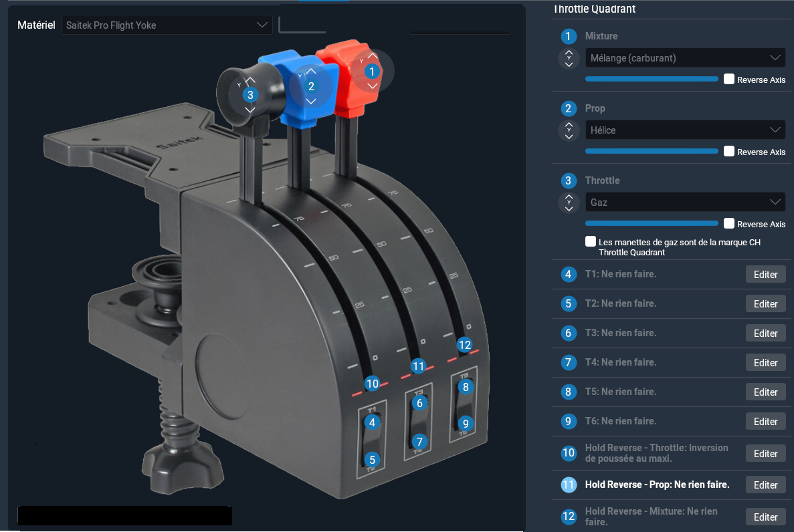
Task: Edit the T2 switch assignment
Action: click(766, 303)
